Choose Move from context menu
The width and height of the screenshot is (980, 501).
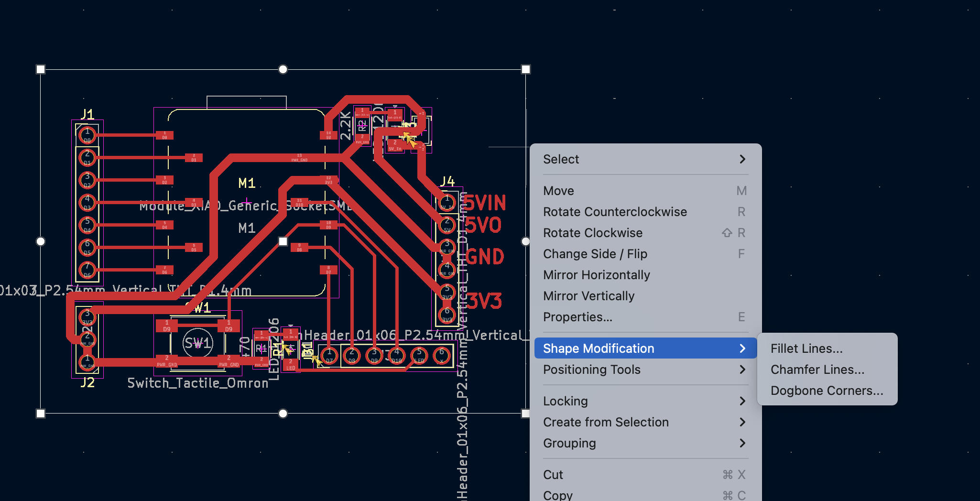click(x=558, y=191)
